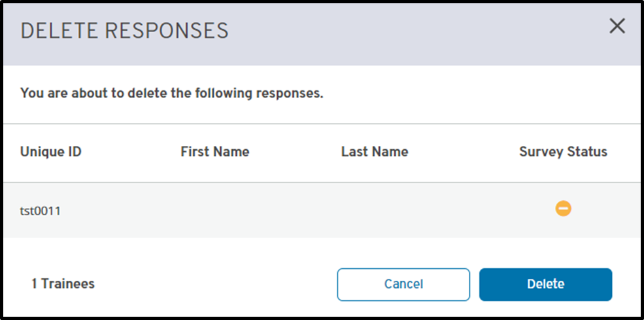Click the 'You are about to delete' message
The image size is (644, 320).
pyautogui.click(x=172, y=94)
